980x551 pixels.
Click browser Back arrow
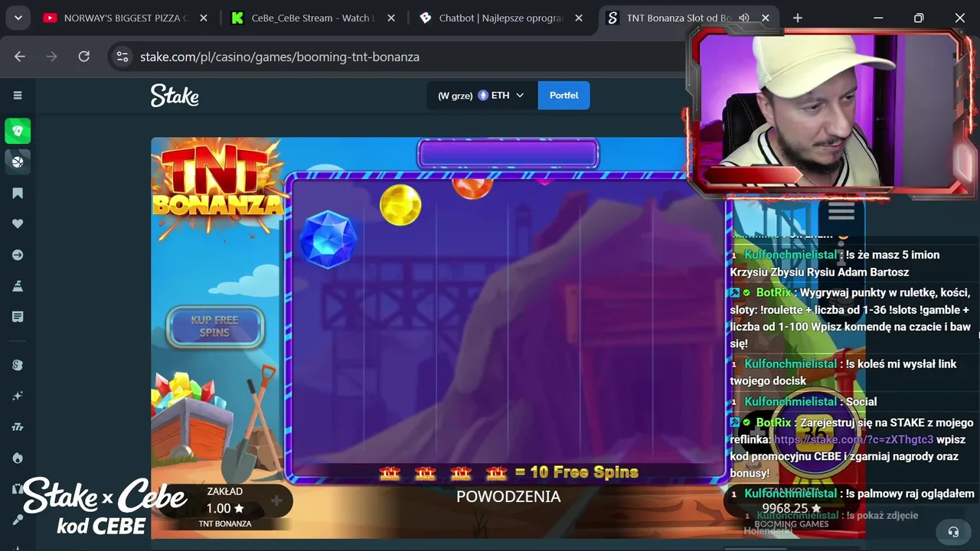tap(20, 57)
